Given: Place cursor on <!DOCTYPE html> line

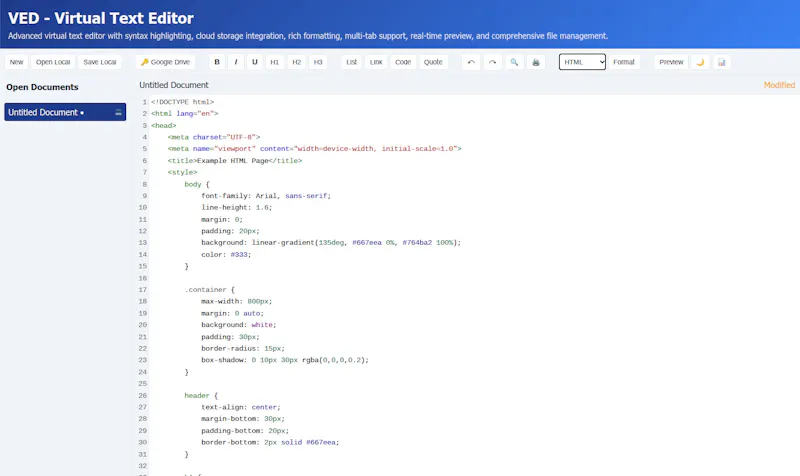Looking at the screenshot, I should (183, 102).
